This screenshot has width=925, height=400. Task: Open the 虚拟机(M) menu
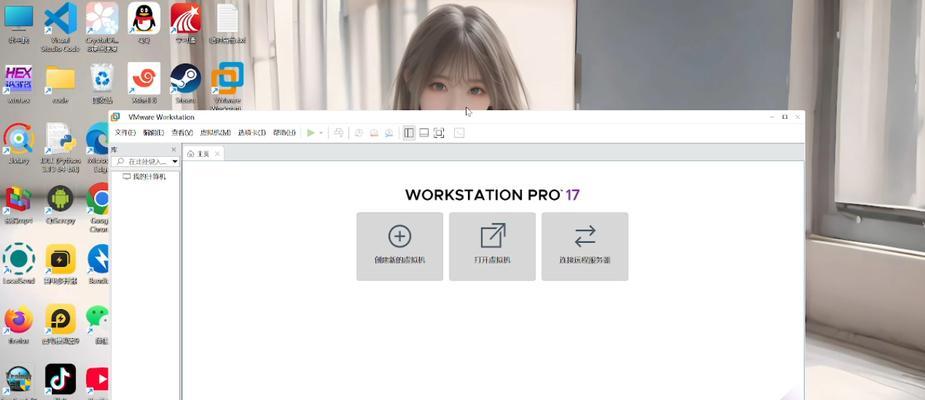215,133
